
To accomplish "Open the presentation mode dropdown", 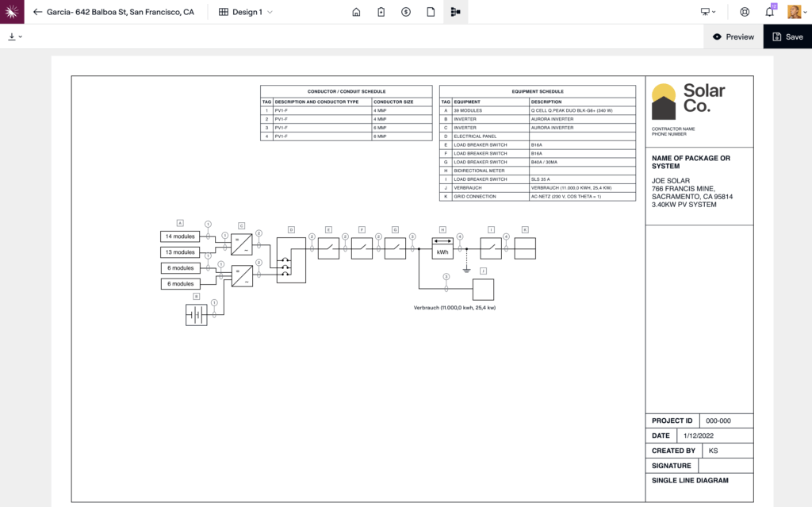I will (708, 12).
